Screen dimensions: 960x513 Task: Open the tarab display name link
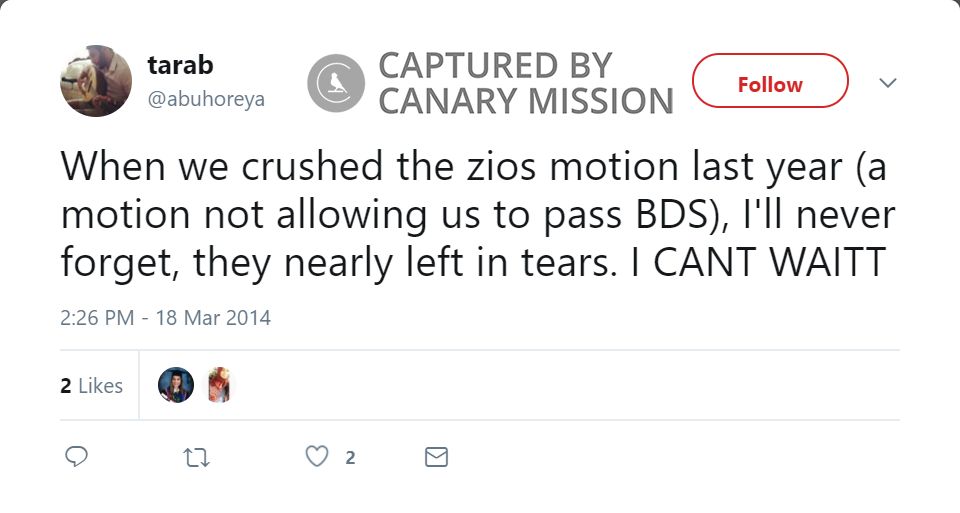(x=180, y=65)
